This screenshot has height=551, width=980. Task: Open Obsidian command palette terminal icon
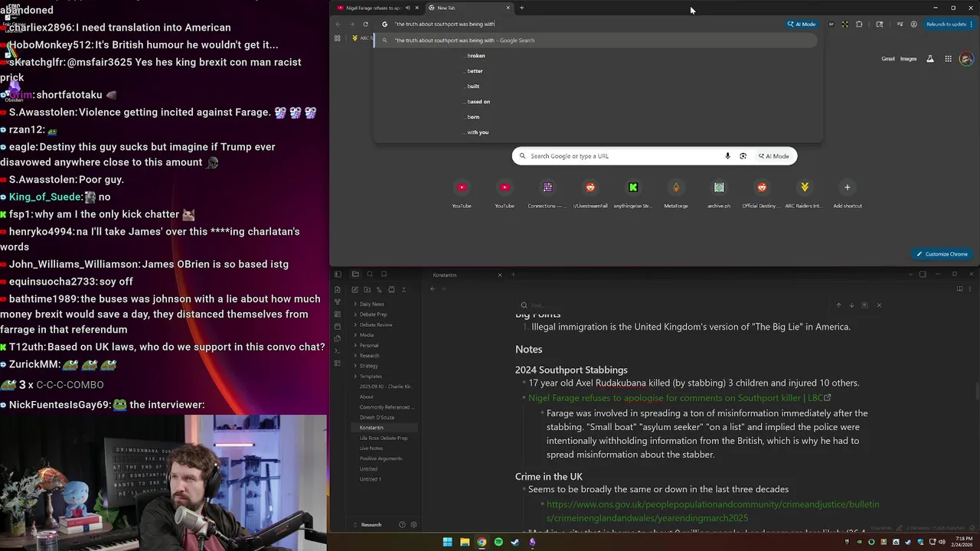[x=337, y=350]
